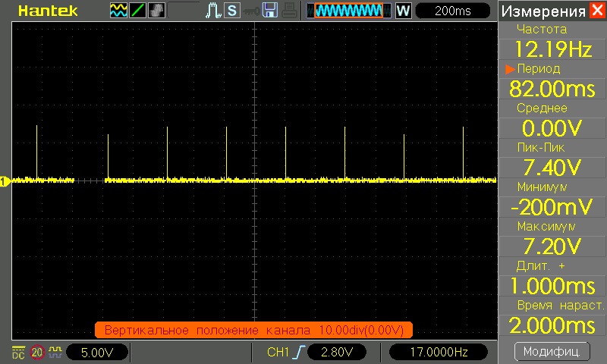Click the blue S stop indicator
The height and width of the screenshot is (364, 607).
[232, 11]
